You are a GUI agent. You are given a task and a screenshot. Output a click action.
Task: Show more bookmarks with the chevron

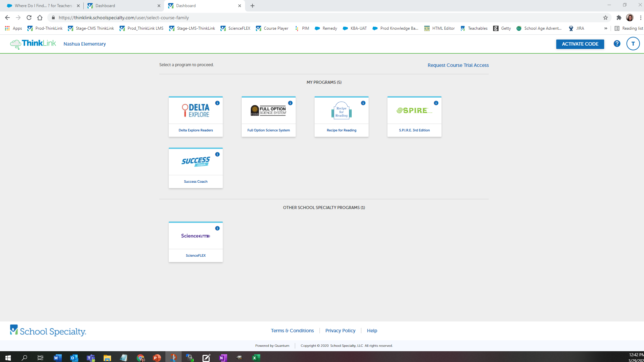[606, 28]
